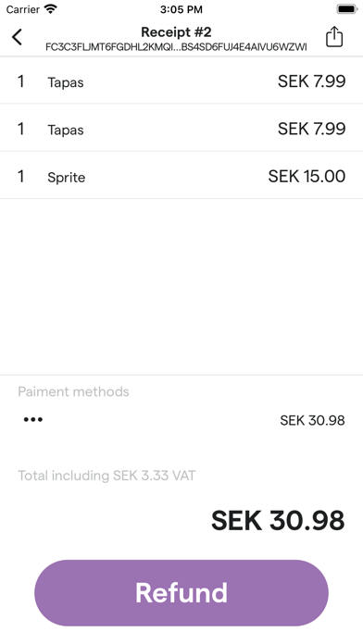Screen dimensions: 363x644
Task: Tap the battery indicator icon
Action: point(347,9)
